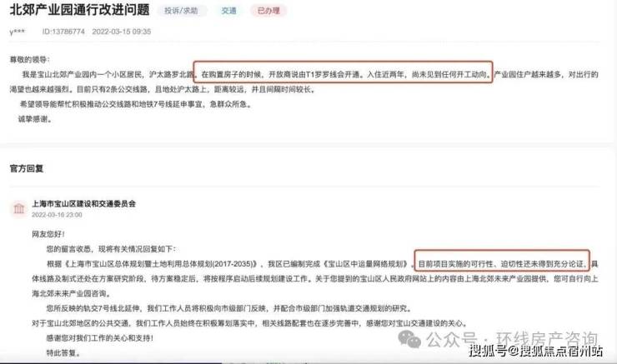Click the post ID 13786774
The height and width of the screenshot is (364, 617).
point(63,32)
